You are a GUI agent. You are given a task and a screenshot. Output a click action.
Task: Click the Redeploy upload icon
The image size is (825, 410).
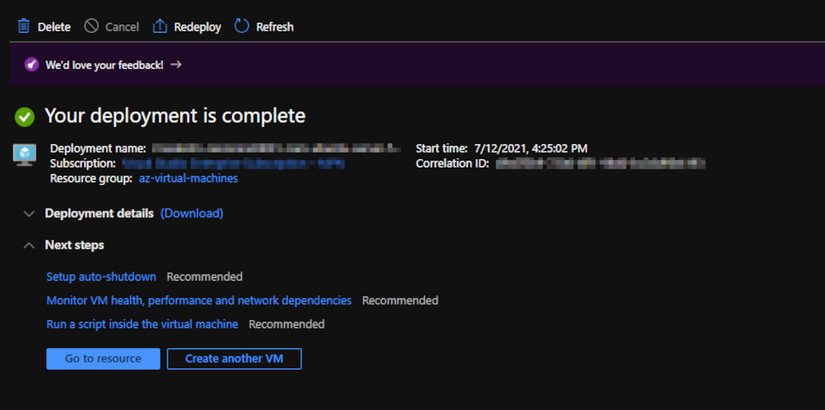tap(160, 26)
